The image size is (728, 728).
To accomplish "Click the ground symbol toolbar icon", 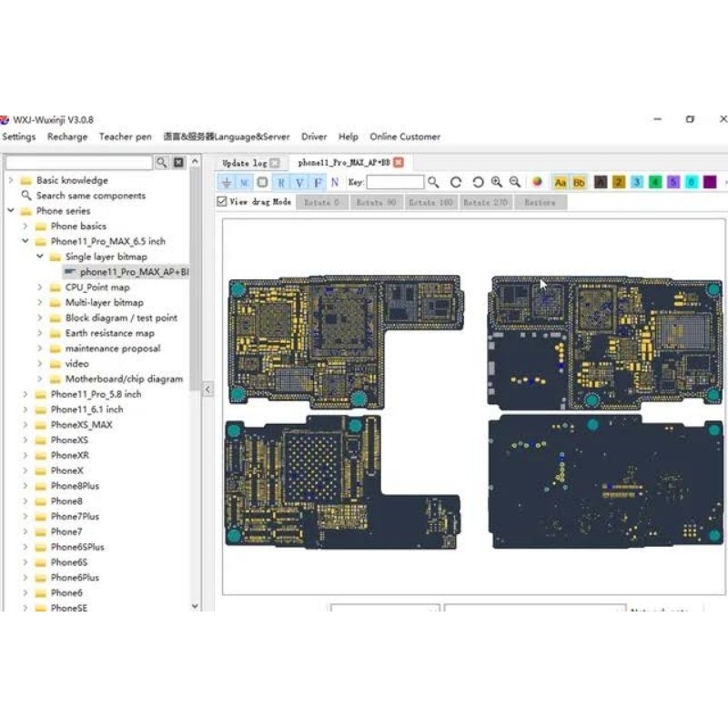I will 227,182.
